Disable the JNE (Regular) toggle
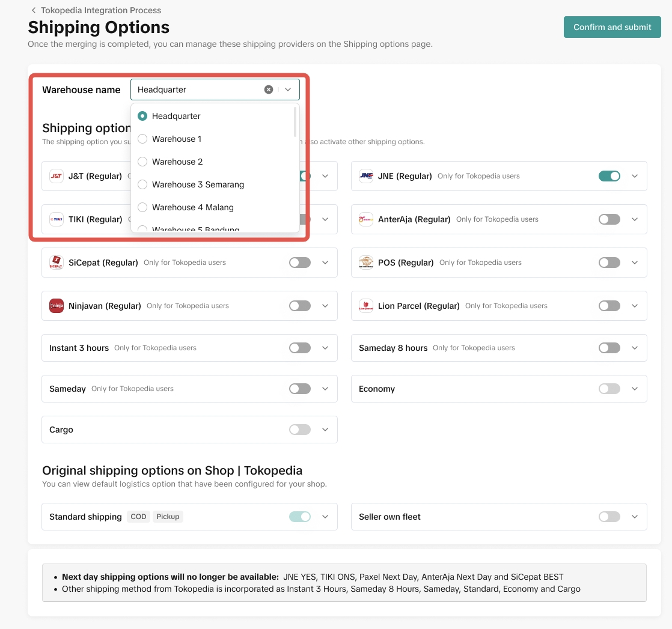The height and width of the screenshot is (629, 672). click(609, 176)
